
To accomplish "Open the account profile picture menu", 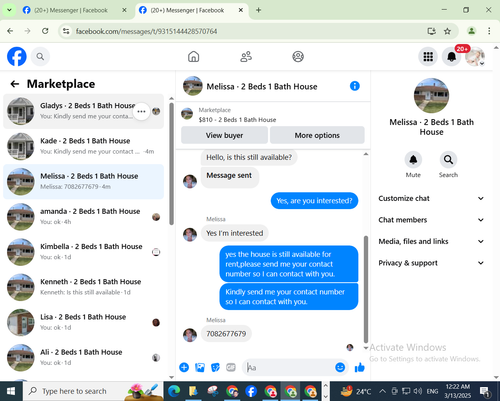I will click(x=475, y=57).
